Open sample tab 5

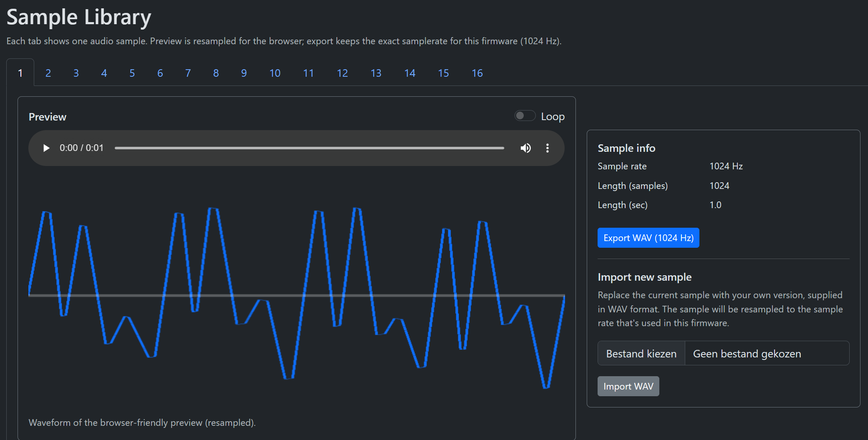tap(132, 73)
